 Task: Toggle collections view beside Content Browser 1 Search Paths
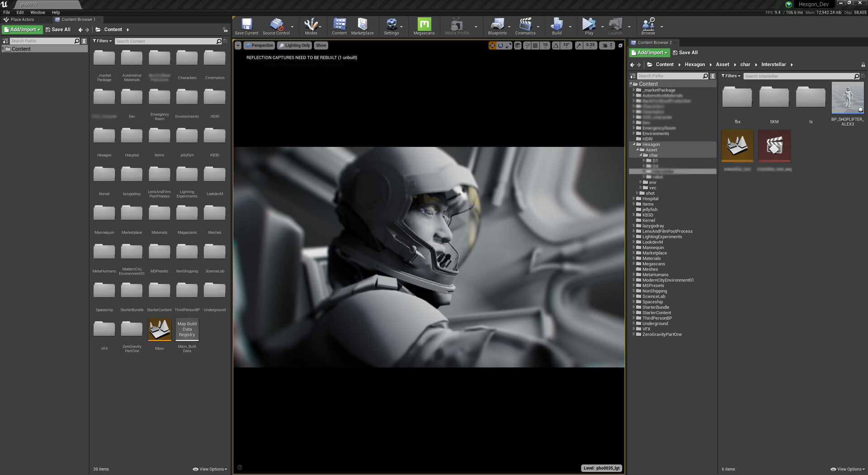tap(84, 41)
